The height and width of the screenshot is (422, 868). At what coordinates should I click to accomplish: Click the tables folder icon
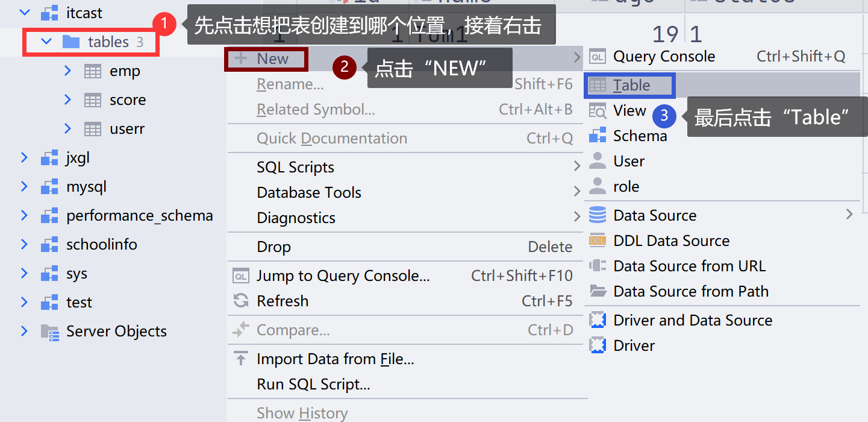coord(71,42)
